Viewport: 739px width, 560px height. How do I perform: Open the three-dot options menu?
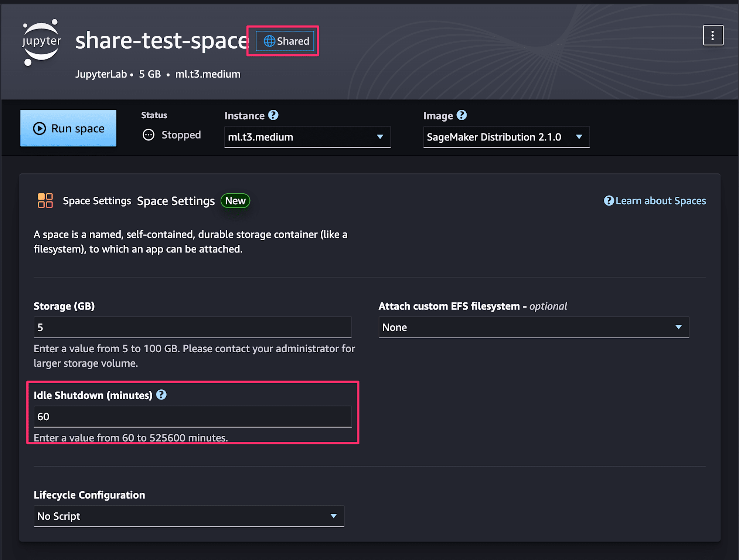pos(713,35)
